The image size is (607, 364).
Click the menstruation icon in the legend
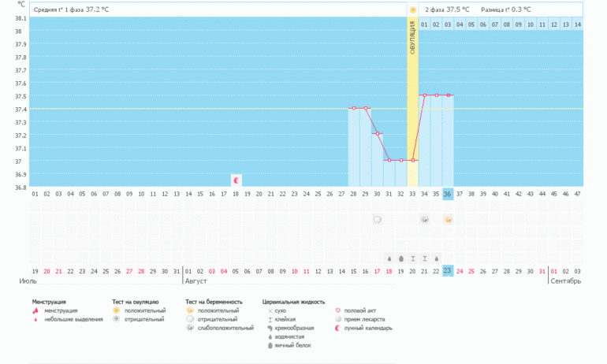(36, 310)
